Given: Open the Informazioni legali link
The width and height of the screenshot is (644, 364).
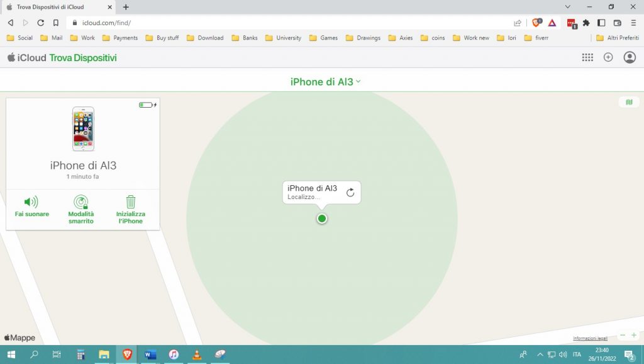Looking at the screenshot, I should (590, 339).
